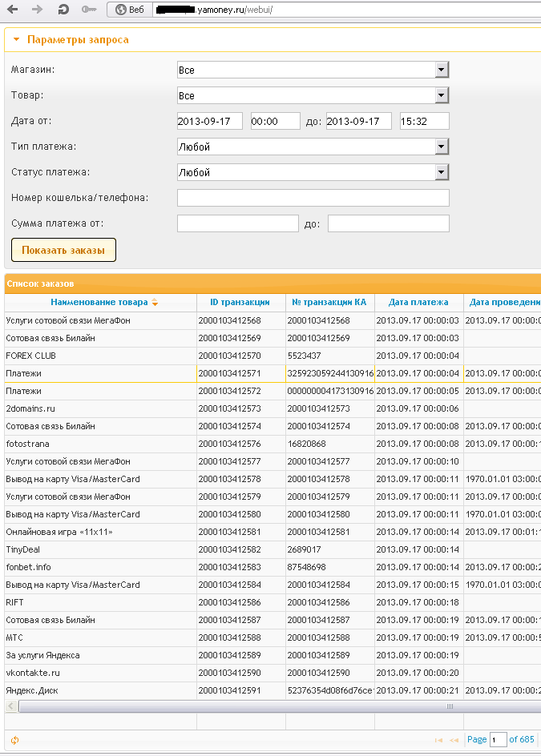This screenshot has height=756, width=541.
Task: Click transaction ID 2000103412571
Action: coord(230,373)
